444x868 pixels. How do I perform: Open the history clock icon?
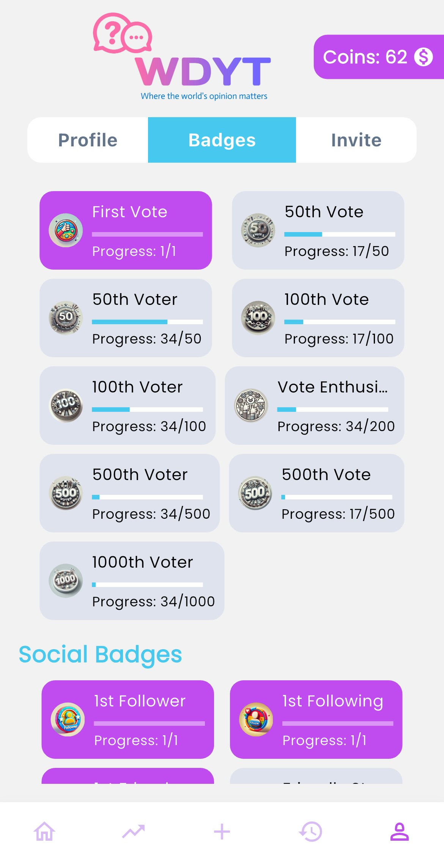[x=310, y=832]
